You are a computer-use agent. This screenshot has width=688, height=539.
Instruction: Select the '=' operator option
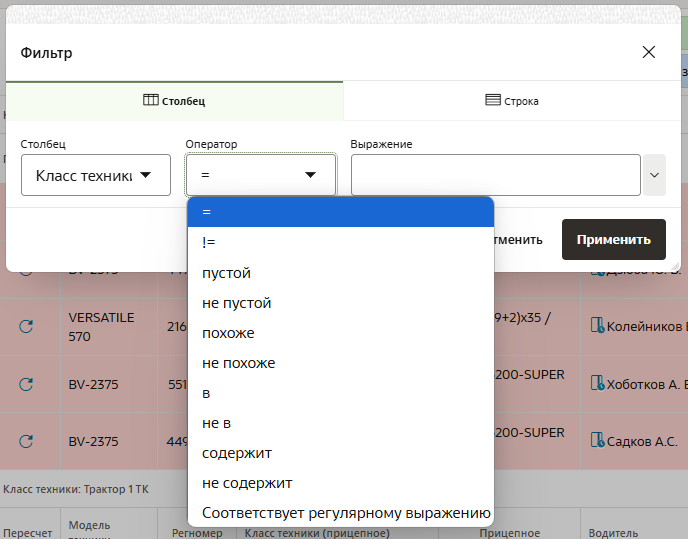(340, 212)
